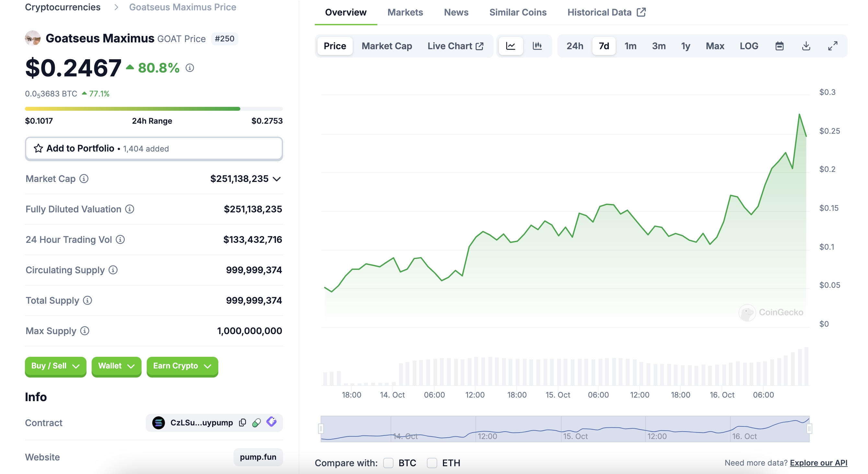Viewport: 868px width, 474px height.
Task: Grab the left navigator range handle
Action: (321, 429)
